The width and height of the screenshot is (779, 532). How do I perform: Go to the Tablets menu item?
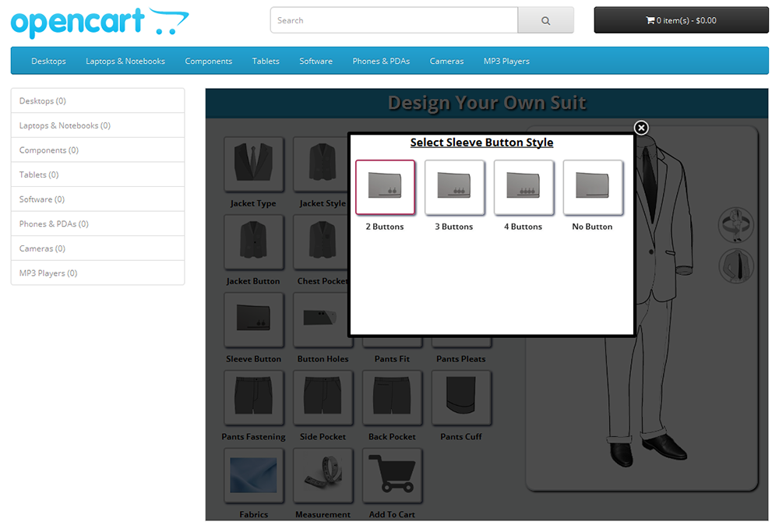266,61
